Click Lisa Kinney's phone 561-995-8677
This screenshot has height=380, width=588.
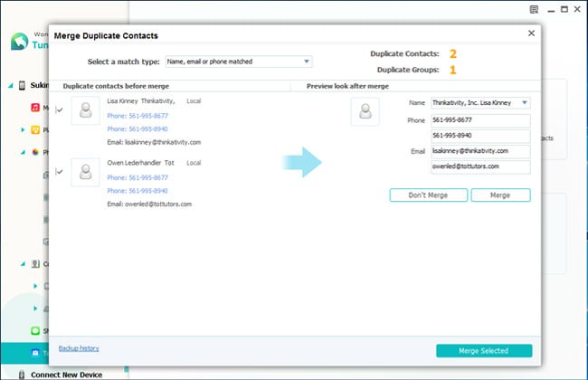pyautogui.click(x=138, y=116)
